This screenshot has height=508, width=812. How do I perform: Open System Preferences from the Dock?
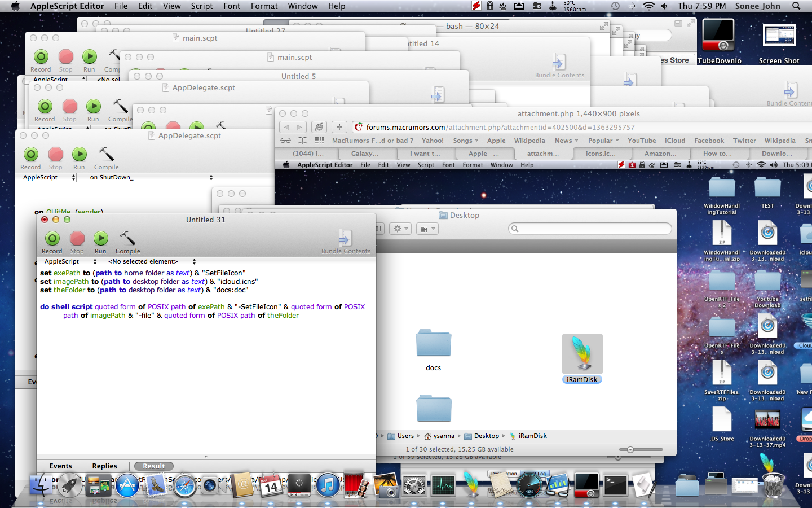(x=414, y=485)
